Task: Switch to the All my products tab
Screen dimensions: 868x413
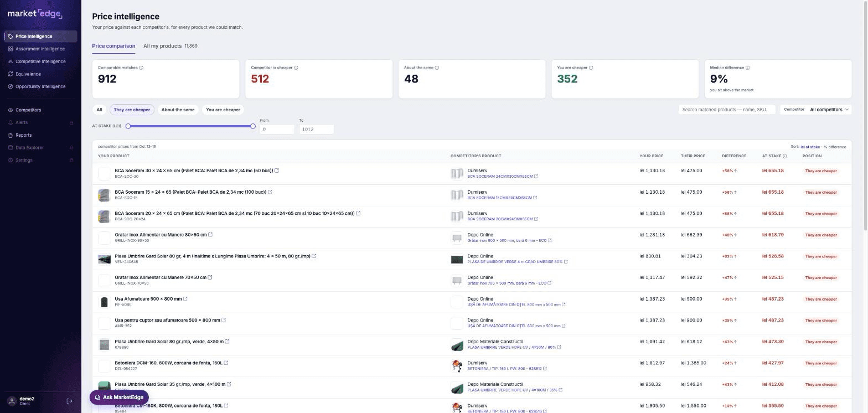Action: [x=170, y=46]
